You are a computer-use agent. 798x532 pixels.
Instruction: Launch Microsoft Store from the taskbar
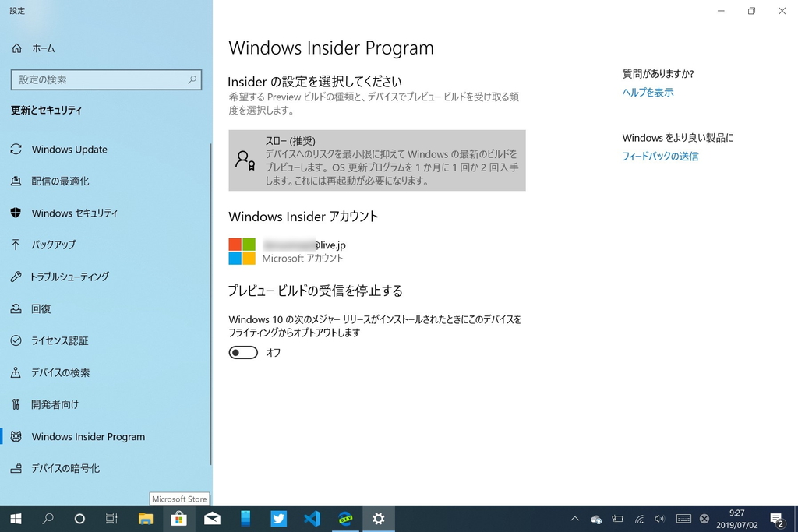178,518
